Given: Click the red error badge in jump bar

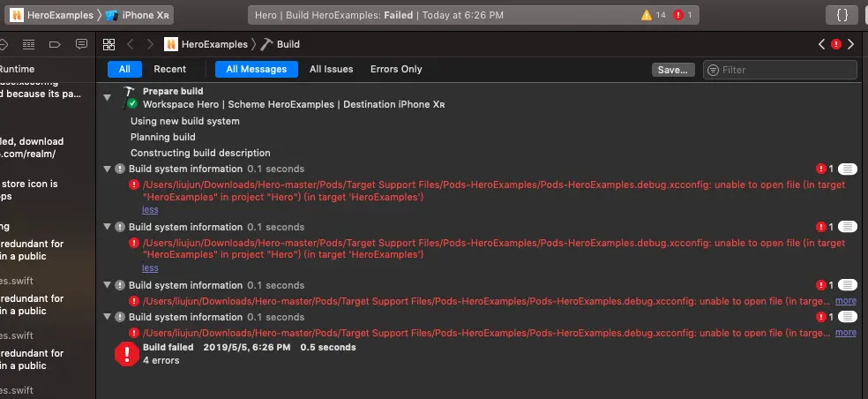Looking at the screenshot, I should 836,44.
